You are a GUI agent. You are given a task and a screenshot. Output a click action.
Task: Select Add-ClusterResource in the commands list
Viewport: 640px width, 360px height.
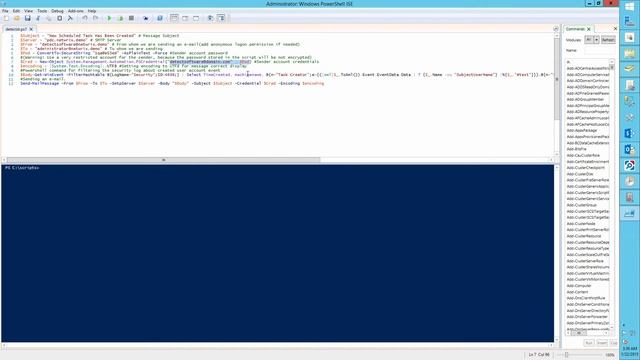point(584,236)
